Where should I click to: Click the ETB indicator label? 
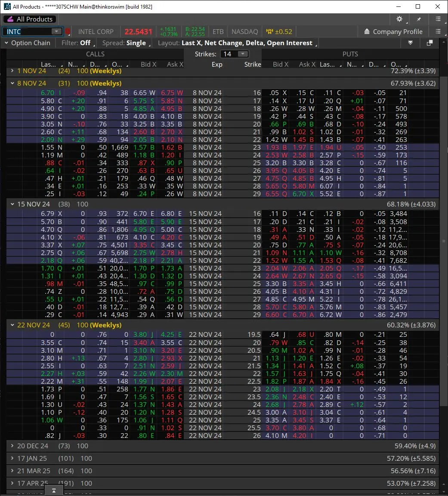[218, 32]
